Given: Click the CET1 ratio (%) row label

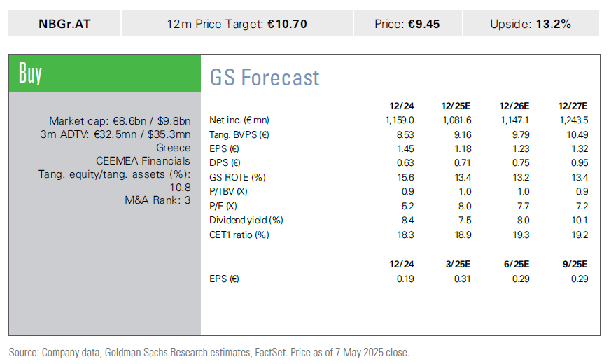Looking at the screenshot, I should [x=239, y=234].
